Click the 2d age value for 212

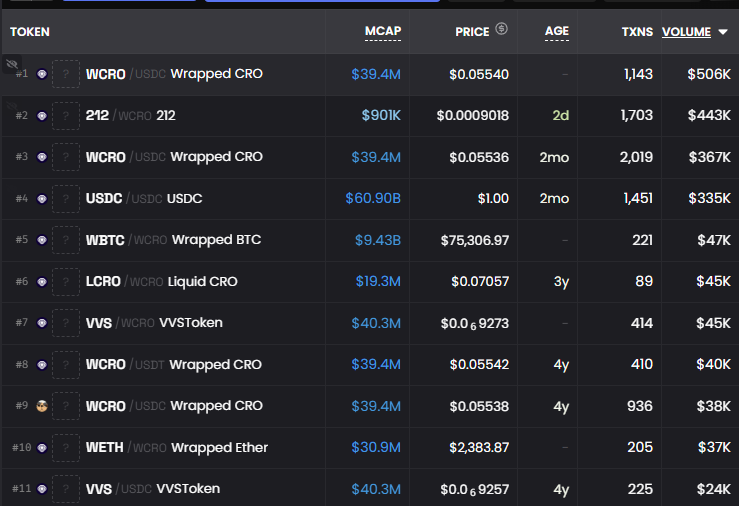click(560, 115)
